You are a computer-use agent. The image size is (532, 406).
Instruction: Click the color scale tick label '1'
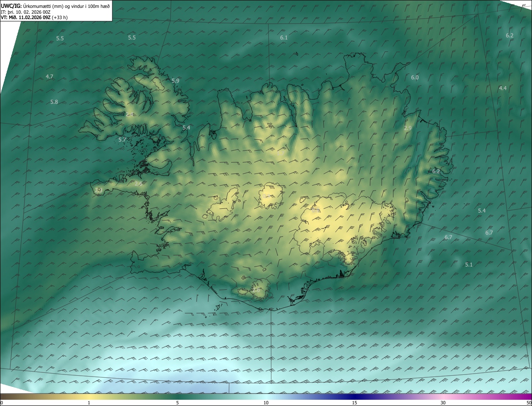(x=89, y=403)
